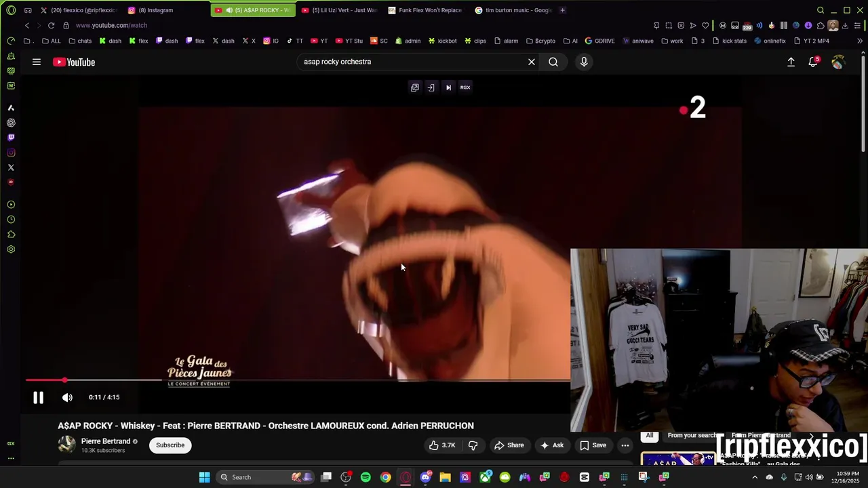868x488 pixels.
Task: Click the pop-out video icon above player
Action: click(x=415, y=87)
